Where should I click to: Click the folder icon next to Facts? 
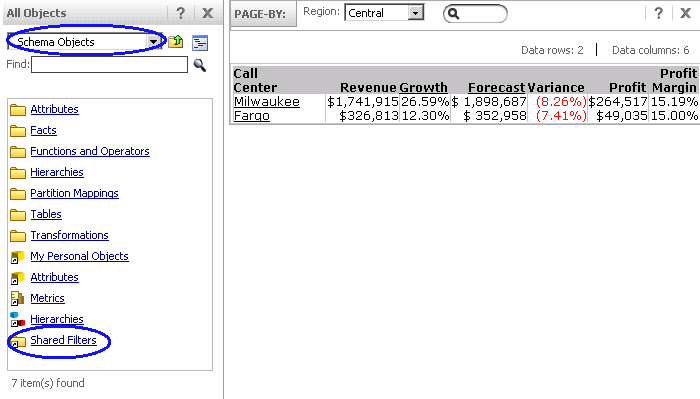18,131
